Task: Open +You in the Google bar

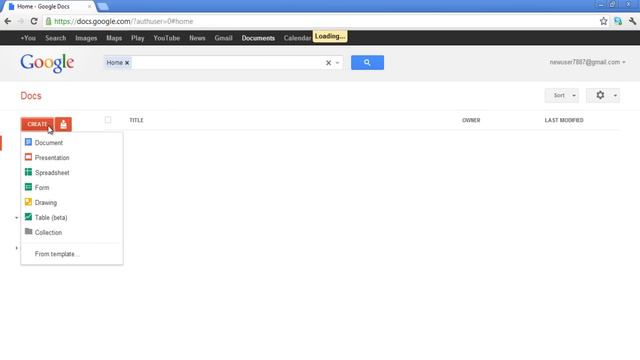Action: tap(28, 38)
